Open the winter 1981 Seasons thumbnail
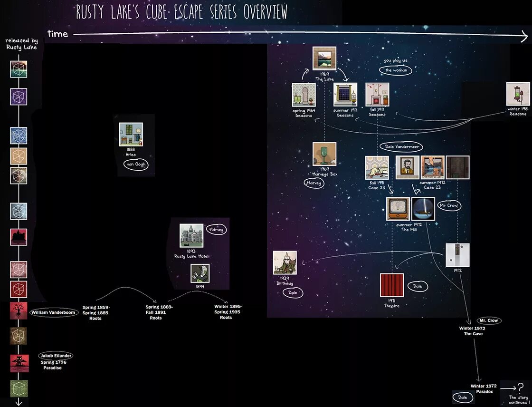 point(518,94)
